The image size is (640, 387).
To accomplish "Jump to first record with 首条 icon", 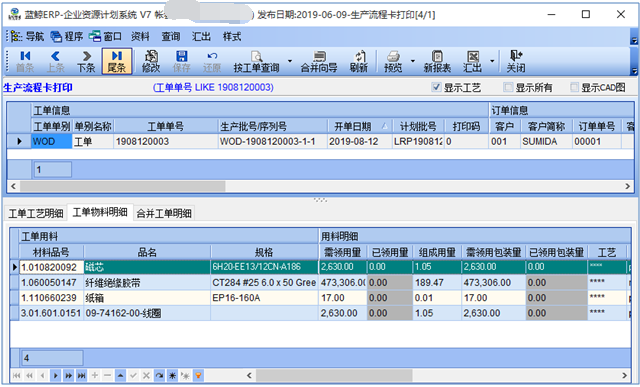I will click(25, 61).
